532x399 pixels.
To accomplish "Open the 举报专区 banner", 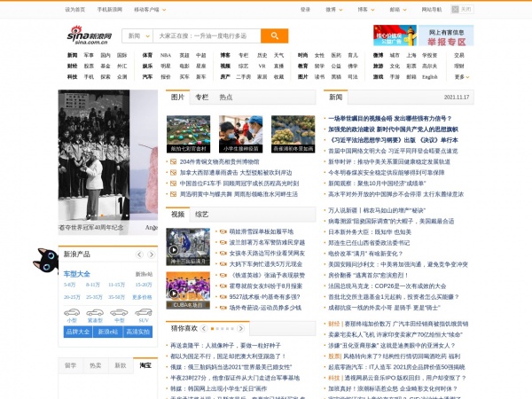I will tap(446, 35).
